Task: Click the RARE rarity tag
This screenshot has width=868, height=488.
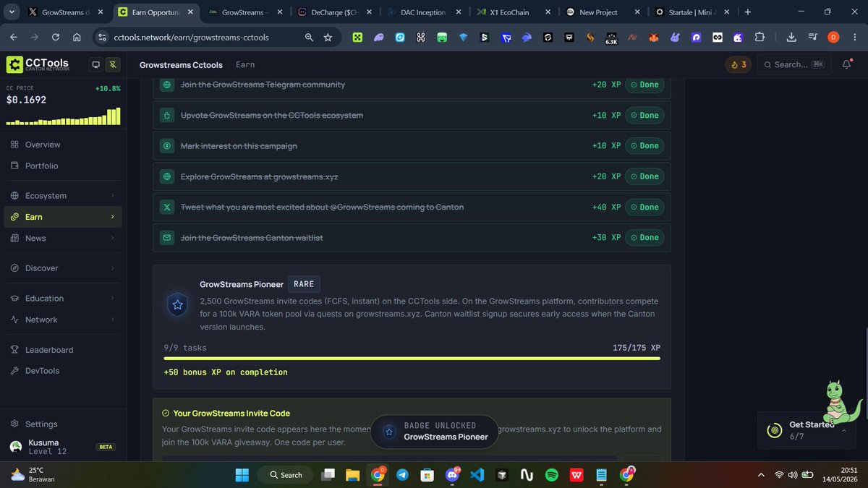Action: (x=304, y=284)
